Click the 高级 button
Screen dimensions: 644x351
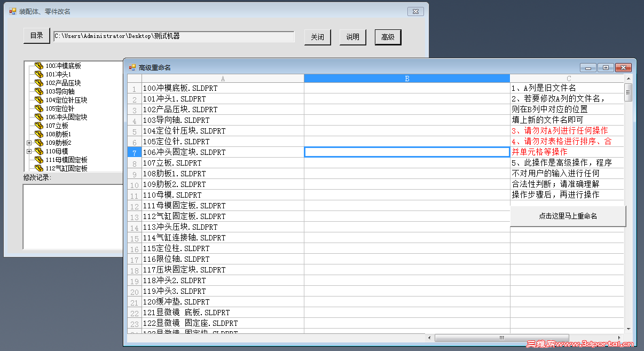pyautogui.click(x=388, y=37)
